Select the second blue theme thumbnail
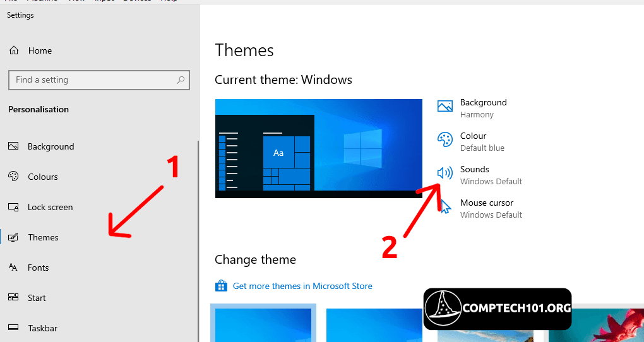Image resolution: width=644 pixels, height=342 pixels. coord(374,325)
